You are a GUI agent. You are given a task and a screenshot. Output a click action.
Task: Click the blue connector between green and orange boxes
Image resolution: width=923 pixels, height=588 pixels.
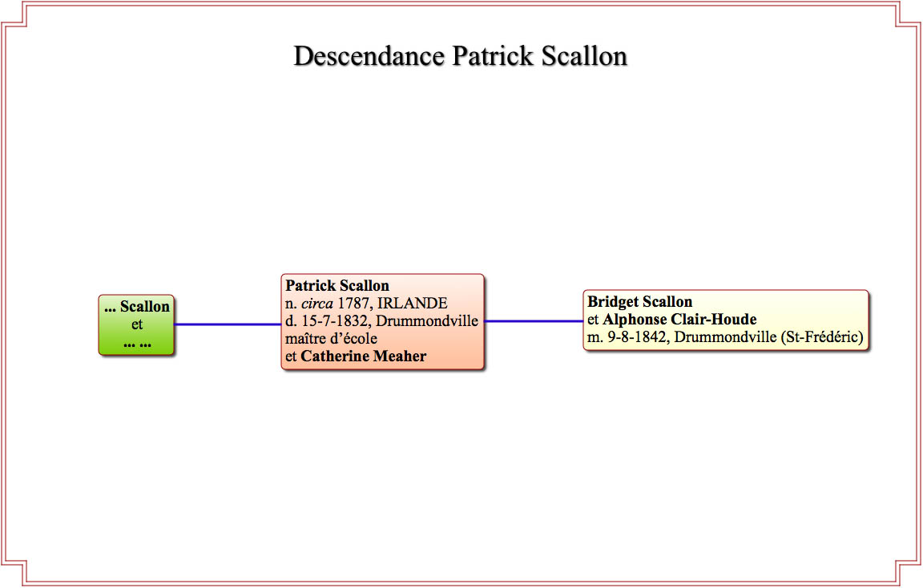click(228, 324)
